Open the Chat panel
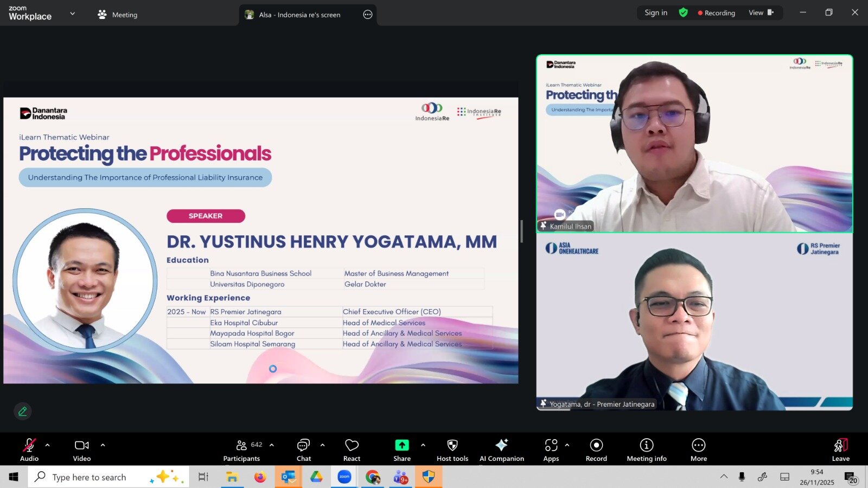Image resolution: width=868 pixels, height=488 pixels. click(303, 450)
